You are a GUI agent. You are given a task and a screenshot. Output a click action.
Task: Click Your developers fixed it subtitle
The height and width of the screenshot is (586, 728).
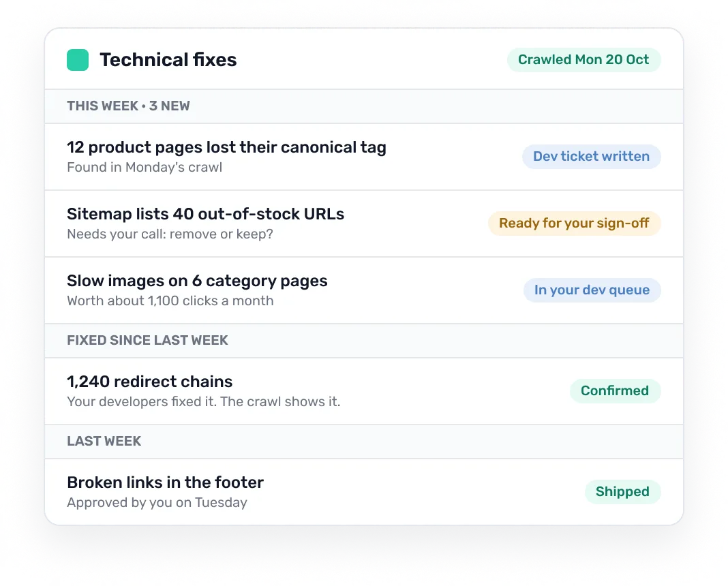click(x=203, y=401)
